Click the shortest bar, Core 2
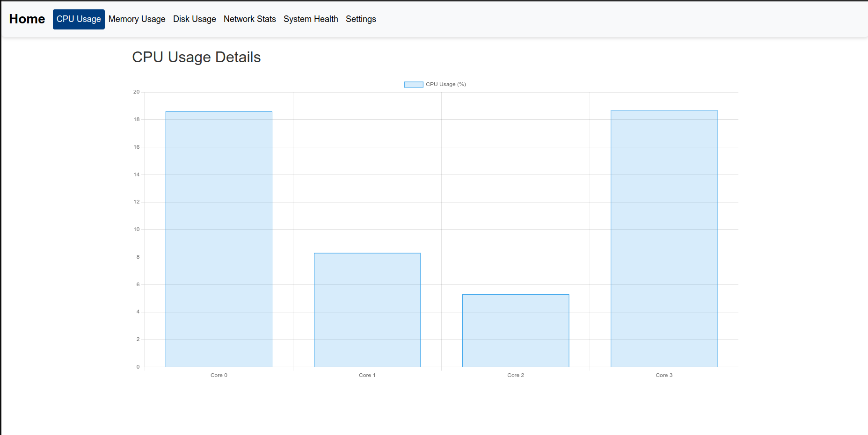This screenshot has height=435, width=868. [x=516, y=330]
